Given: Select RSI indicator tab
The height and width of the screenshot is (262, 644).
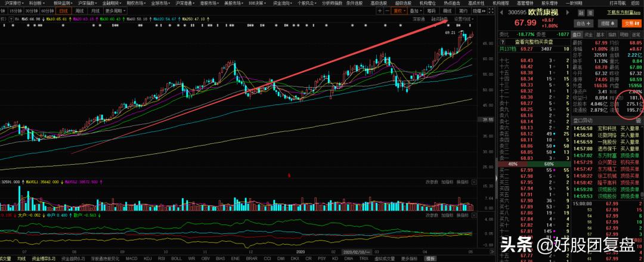Looking at the screenshot, I should click(x=162, y=258).
